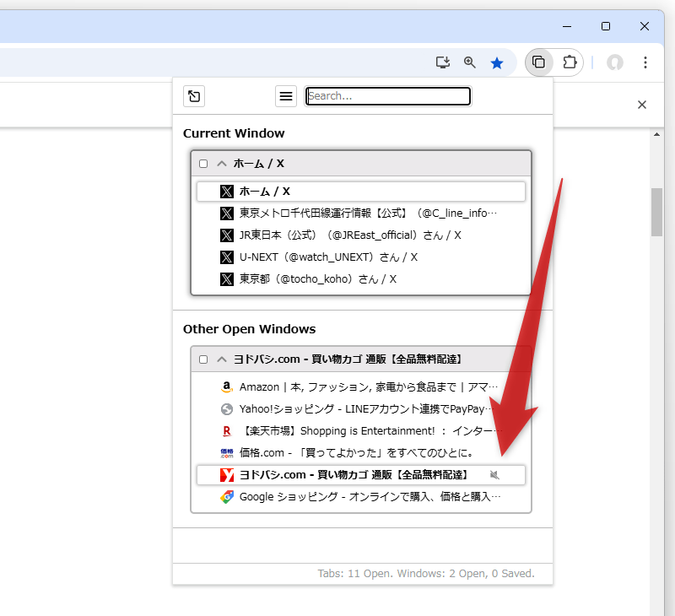Screen dimensions: 675x616
Task: Click the Other Open Windows heading
Action: pyautogui.click(x=249, y=329)
